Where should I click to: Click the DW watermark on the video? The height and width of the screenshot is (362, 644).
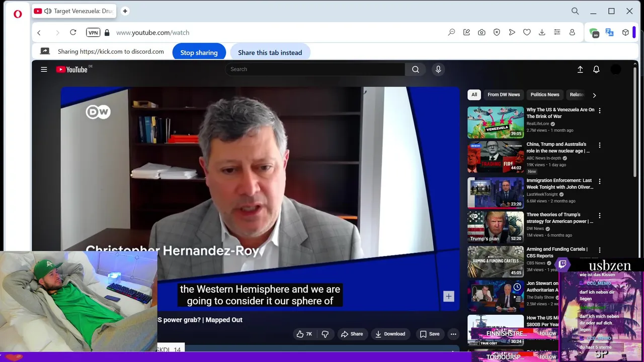(x=98, y=112)
